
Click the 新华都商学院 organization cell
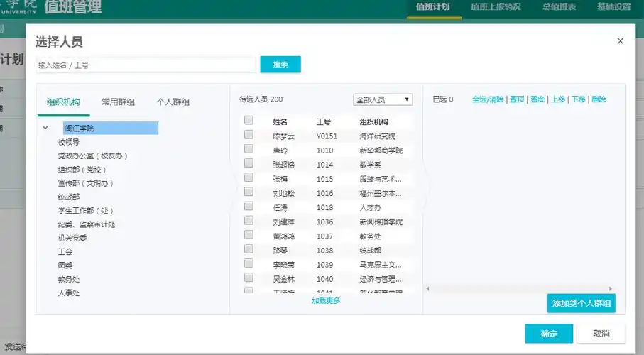381,151
